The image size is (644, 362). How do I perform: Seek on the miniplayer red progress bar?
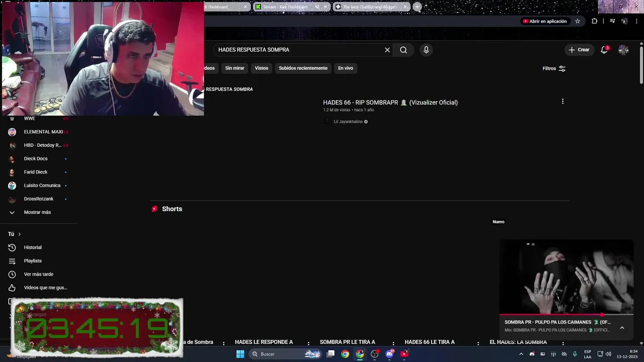click(x=567, y=315)
